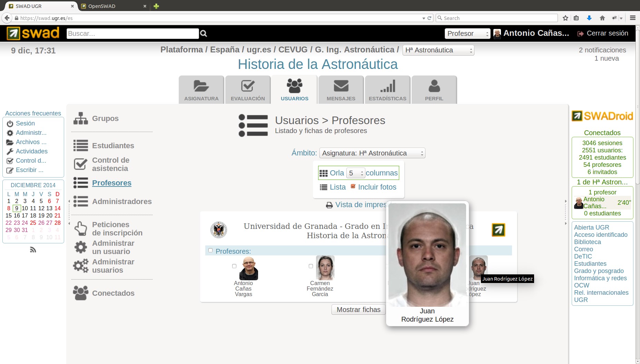Toggle the Incluir fotos checkbox

[x=353, y=186]
